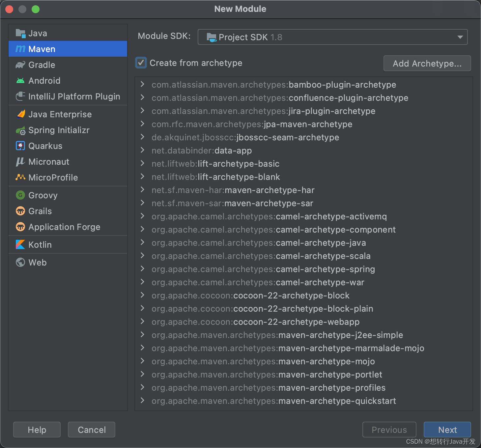Choose Java Enterprise module type
Viewport: 481px width, 448px height.
68,114
